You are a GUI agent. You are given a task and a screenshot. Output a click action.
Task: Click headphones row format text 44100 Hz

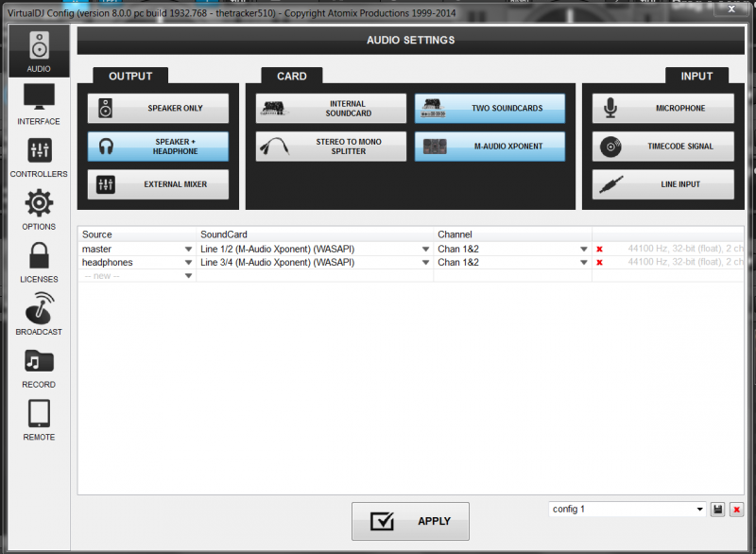[x=685, y=262]
